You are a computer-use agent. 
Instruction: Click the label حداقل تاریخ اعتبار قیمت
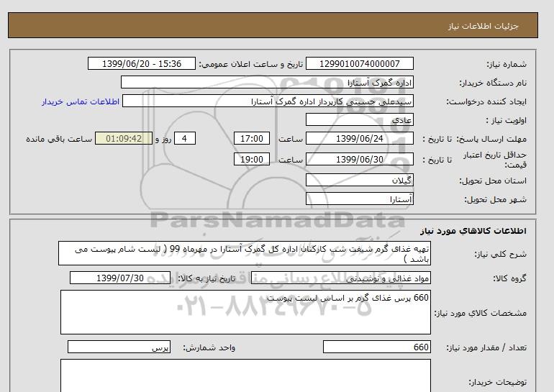tap(495, 160)
